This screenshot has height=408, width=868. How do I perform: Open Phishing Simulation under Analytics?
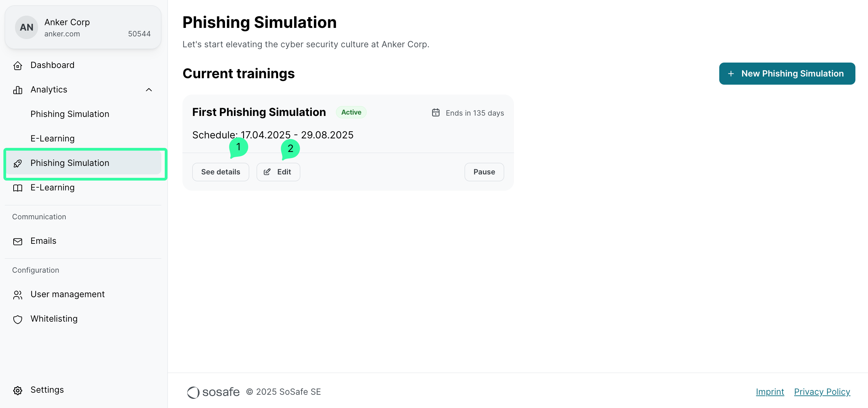[x=70, y=114]
